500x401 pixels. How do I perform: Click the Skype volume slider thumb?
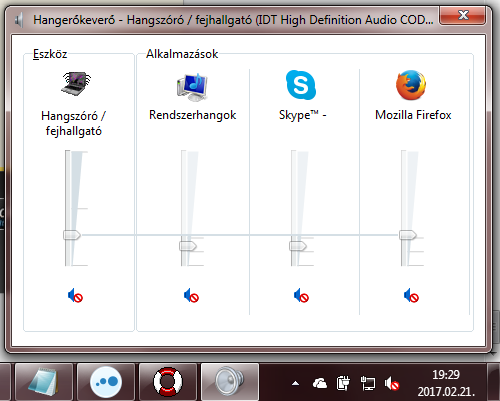[x=298, y=246]
